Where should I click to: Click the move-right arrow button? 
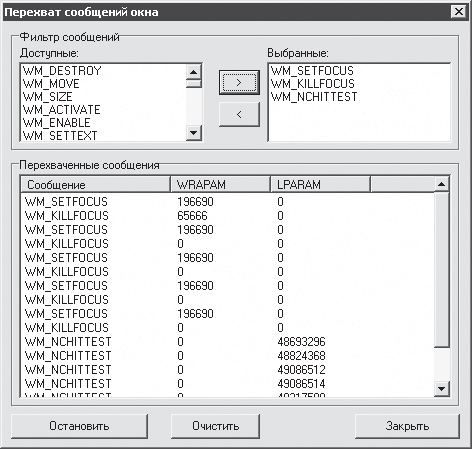coord(239,82)
